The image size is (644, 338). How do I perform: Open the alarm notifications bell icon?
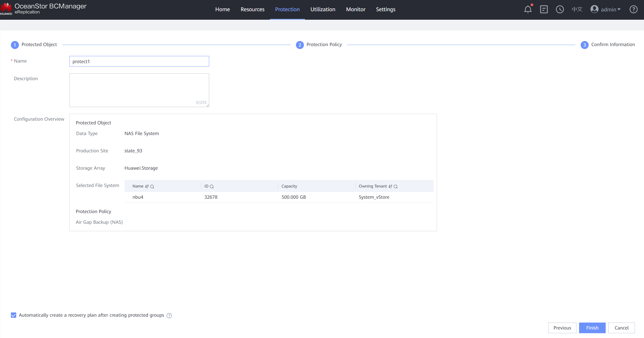(x=528, y=10)
